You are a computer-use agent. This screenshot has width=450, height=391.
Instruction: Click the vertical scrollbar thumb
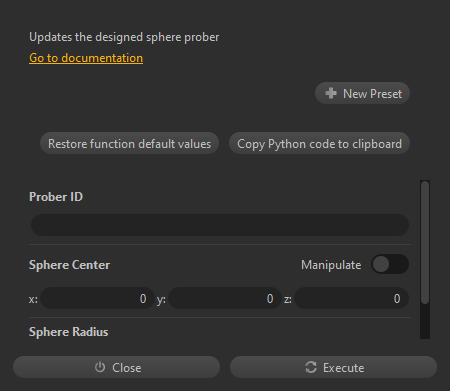click(425, 243)
